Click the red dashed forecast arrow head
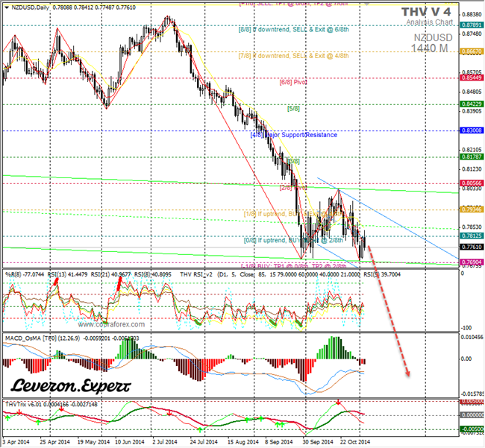The width and height of the screenshot is (485, 448). pyautogui.click(x=407, y=374)
